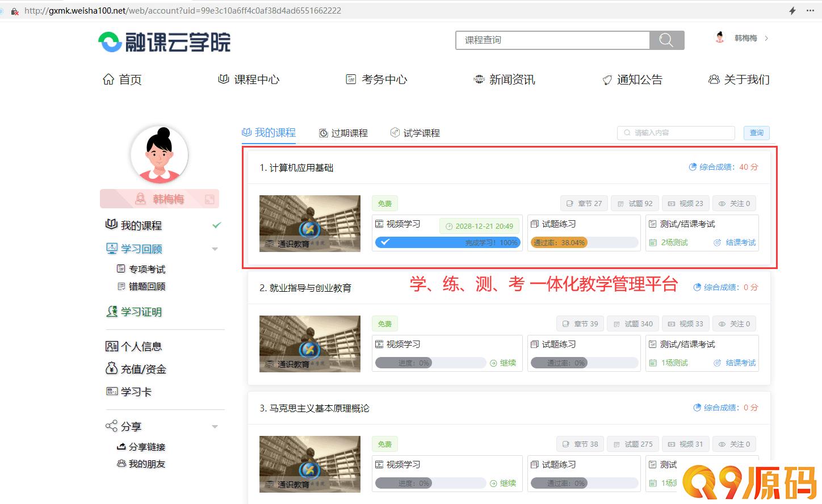Open 结课考试 for 就业指导与创业教育
Viewport: 822px width, 504px height.
(x=735, y=363)
